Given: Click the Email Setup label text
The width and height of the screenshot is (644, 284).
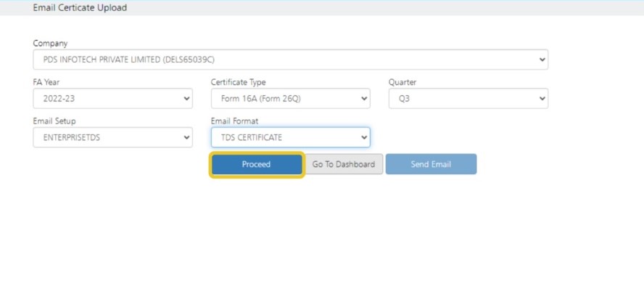Looking at the screenshot, I should (x=54, y=121).
